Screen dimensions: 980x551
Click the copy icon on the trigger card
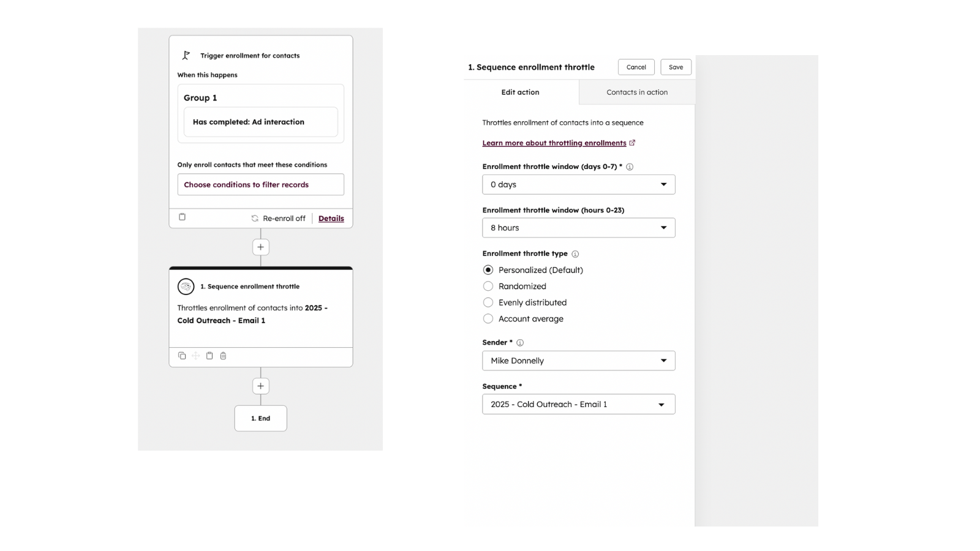(182, 217)
